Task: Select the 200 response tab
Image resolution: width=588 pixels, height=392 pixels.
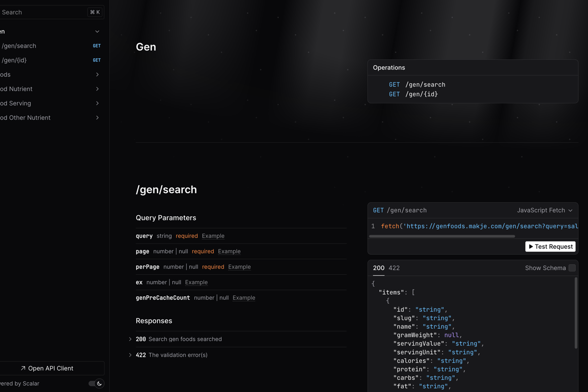Action: [378, 268]
